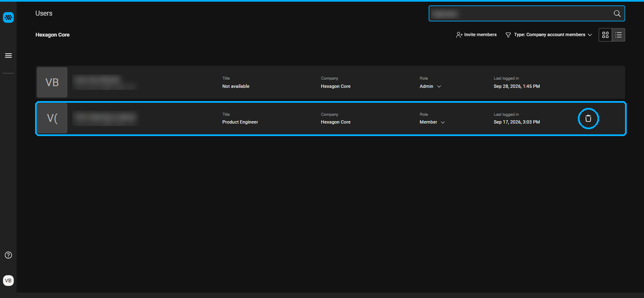644x298 pixels.
Task: Click the blue app logo in sidebar
Action: (8, 17)
